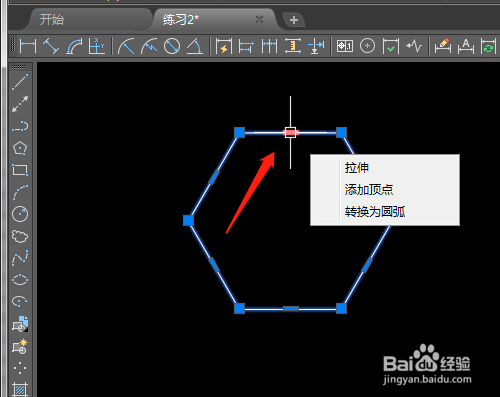Screen dimensions: 500x397
Task: Select the Construction Line tool
Action: 20,104
